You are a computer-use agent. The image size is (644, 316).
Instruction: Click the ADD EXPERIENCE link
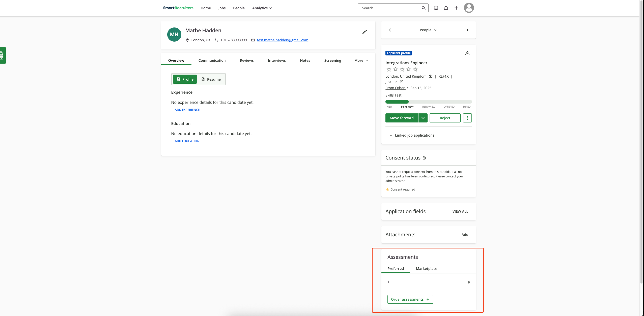(187, 110)
